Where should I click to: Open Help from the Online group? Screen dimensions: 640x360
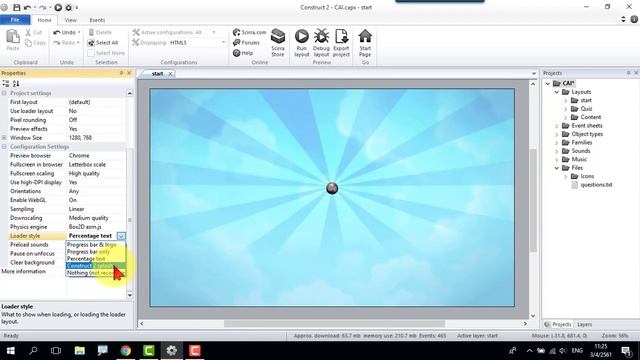(243, 53)
